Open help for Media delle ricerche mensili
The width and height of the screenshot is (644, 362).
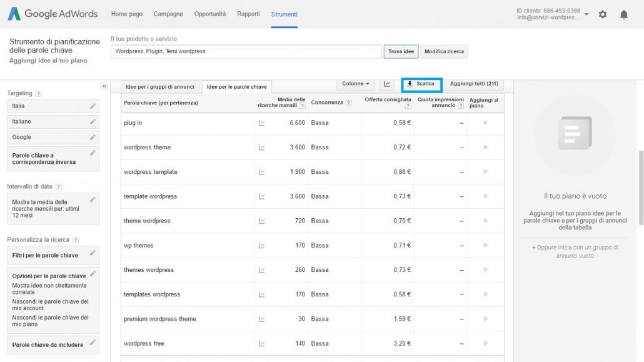[x=302, y=106]
